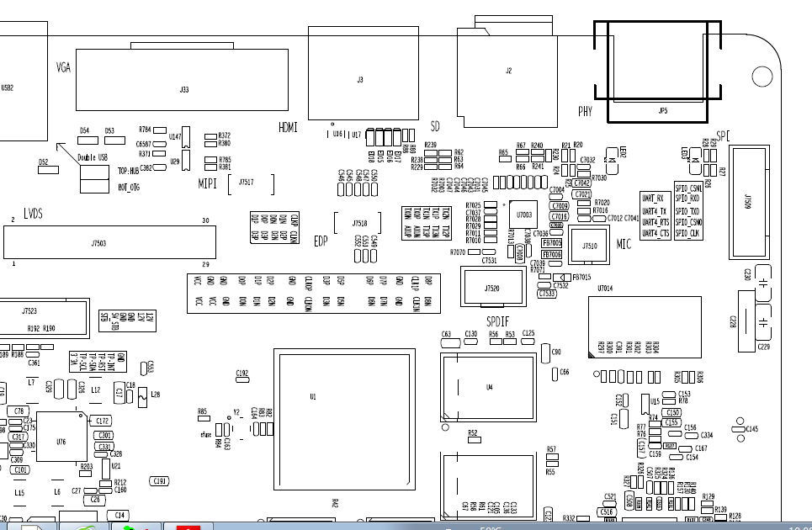Click the J3 HDMI connector footprint
The height and width of the screenshot is (530, 812).
(x=363, y=73)
